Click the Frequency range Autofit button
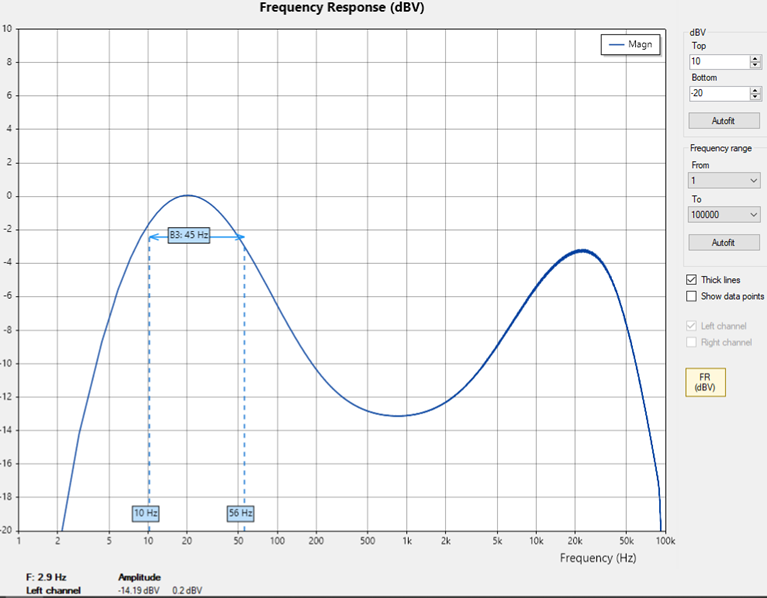The width and height of the screenshot is (767, 598). (x=723, y=242)
